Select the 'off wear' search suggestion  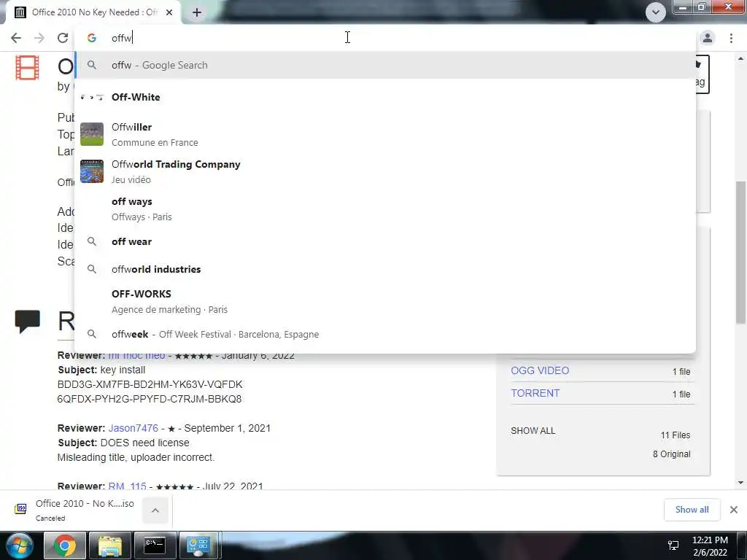point(385,241)
